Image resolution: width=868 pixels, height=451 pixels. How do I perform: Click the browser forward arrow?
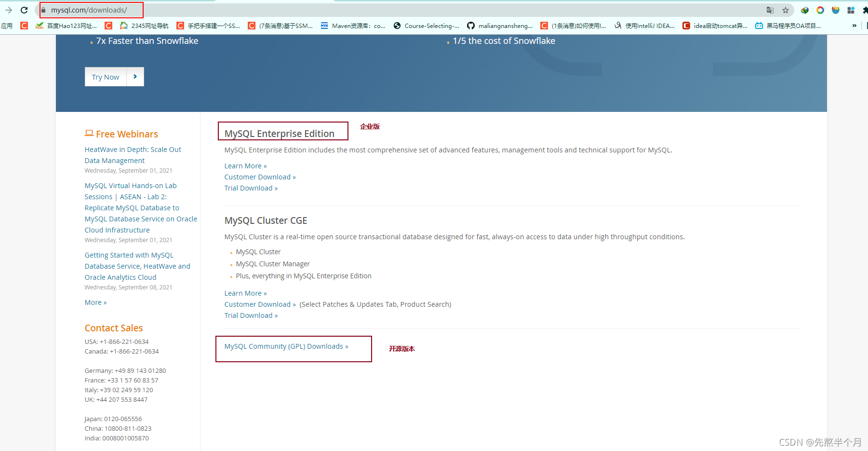tap(9, 10)
